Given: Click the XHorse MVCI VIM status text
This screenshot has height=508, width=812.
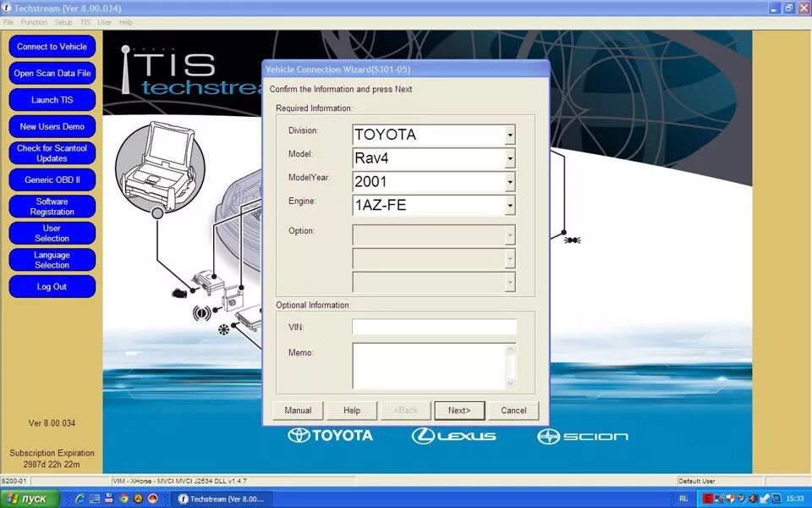Looking at the screenshot, I should click(x=179, y=481).
